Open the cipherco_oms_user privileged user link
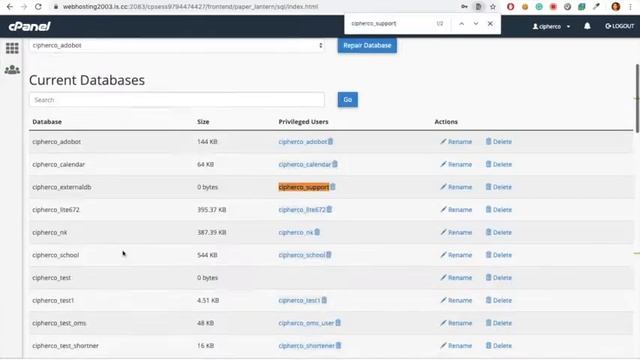Viewport: 640px width, 360px height. pos(306,323)
